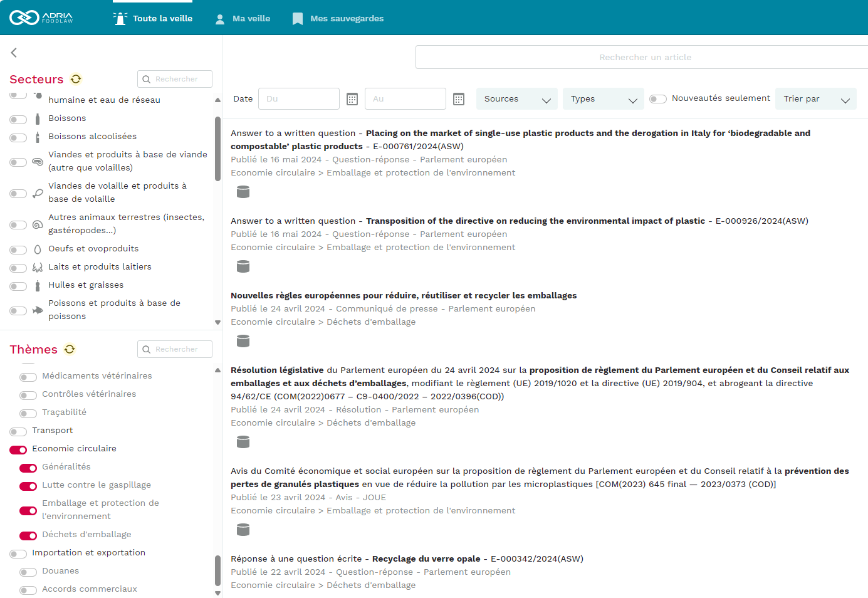Reset the Secteurs filters with refresh icon
Viewport: 868px width, 598px height.
[x=76, y=79]
